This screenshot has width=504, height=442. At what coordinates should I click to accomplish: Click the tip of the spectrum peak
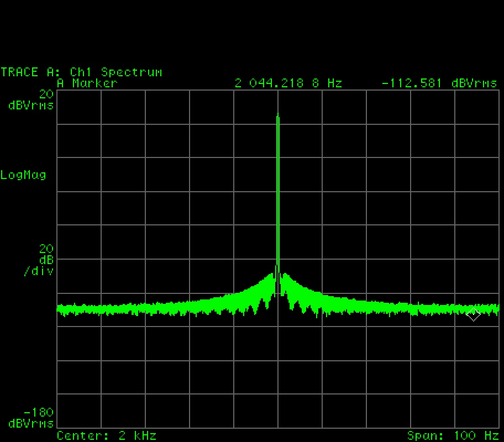[x=278, y=114]
